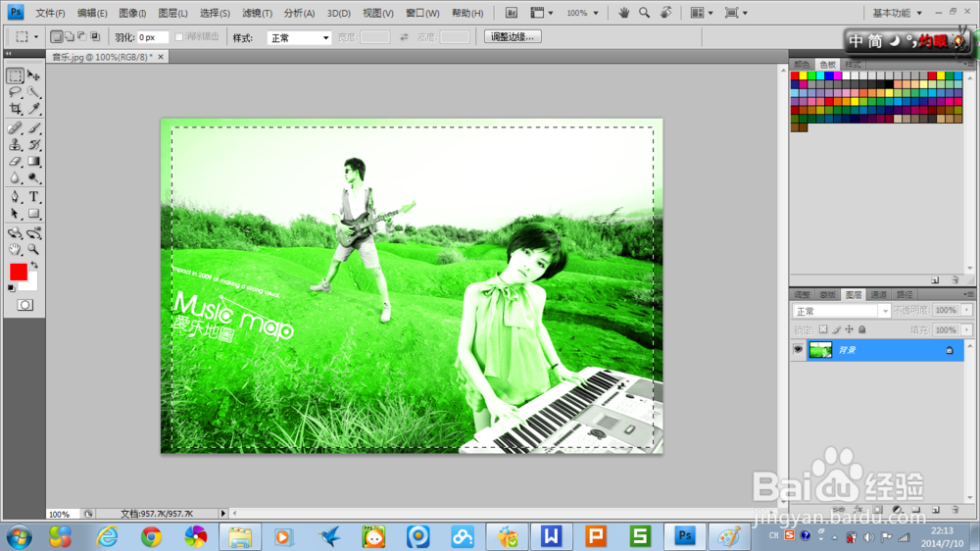Viewport: 980px width, 551px height.
Task: Reset default foreground/background colors
Action: coord(11,288)
